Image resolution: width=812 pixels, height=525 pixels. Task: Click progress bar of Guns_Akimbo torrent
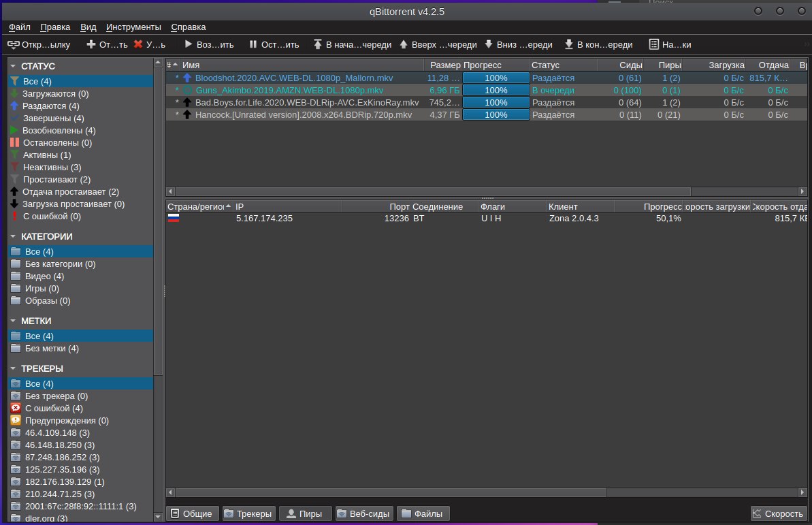[496, 90]
